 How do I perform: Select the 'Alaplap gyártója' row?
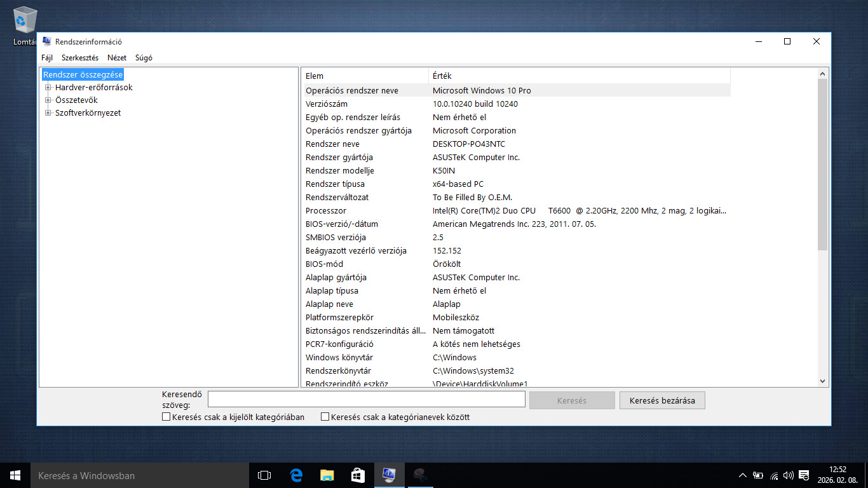coord(517,277)
